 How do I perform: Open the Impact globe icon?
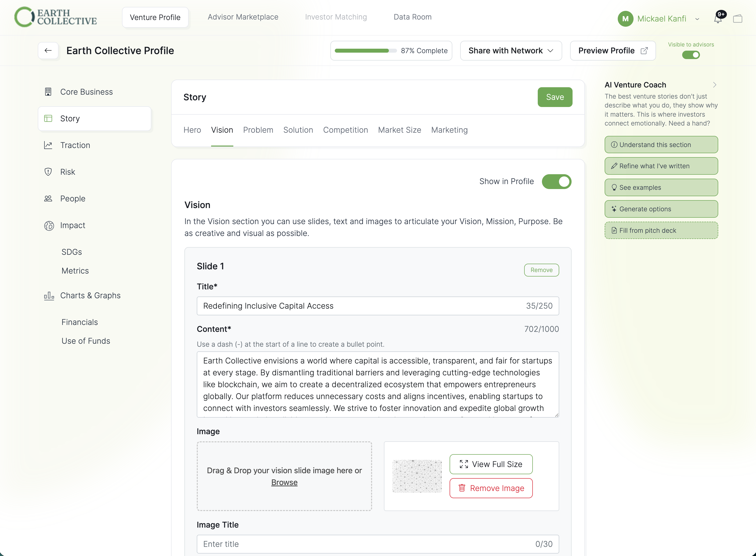(48, 226)
